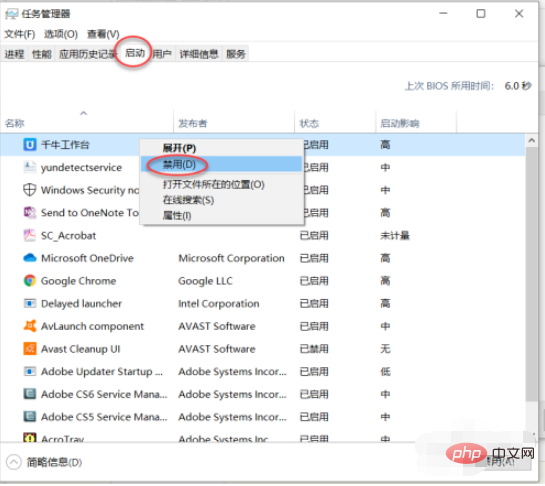The height and width of the screenshot is (486, 545).
Task: Select the 启动 tab
Action: [x=135, y=53]
